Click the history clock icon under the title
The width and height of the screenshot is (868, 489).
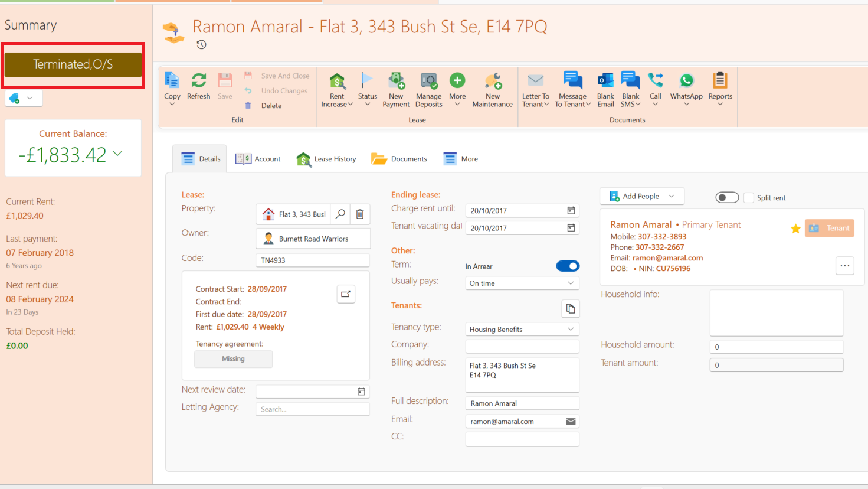[201, 44]
